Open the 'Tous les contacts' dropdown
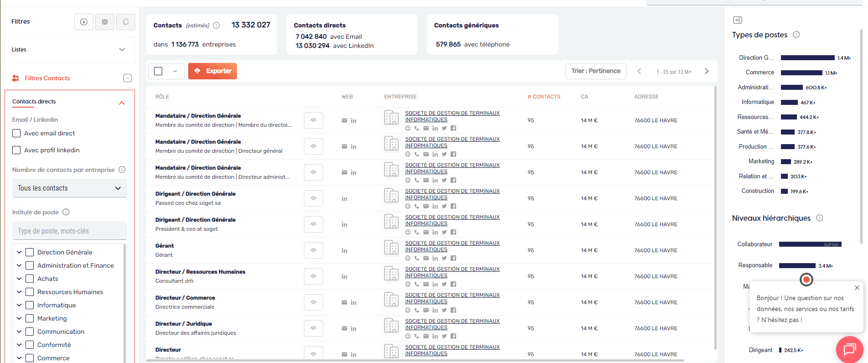Image resolution: width=868 pixels, height=363 pixels. coord(69,188)
